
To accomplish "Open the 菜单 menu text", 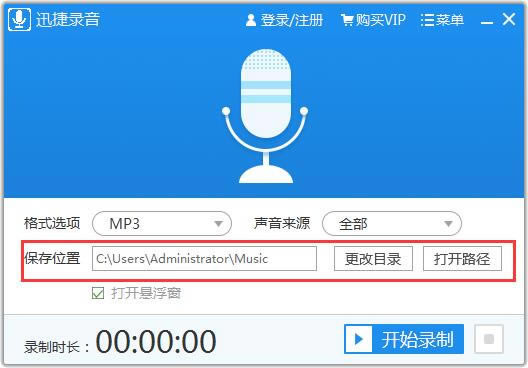I will coord(450,20).
